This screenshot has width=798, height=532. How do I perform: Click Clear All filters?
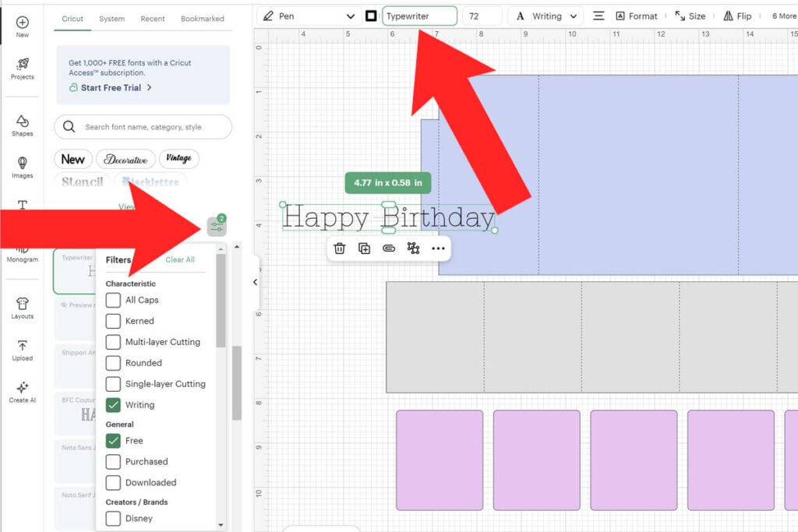coord(180,260)
